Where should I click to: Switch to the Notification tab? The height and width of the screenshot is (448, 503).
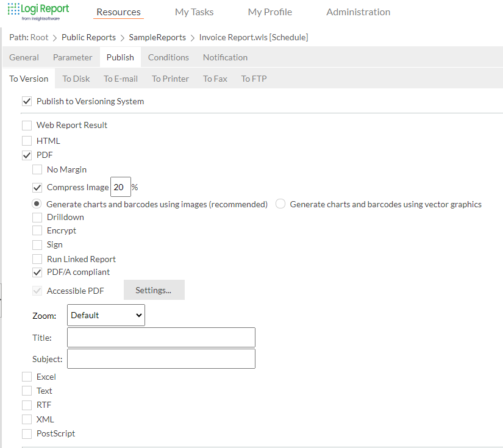[x=224, y=57]
